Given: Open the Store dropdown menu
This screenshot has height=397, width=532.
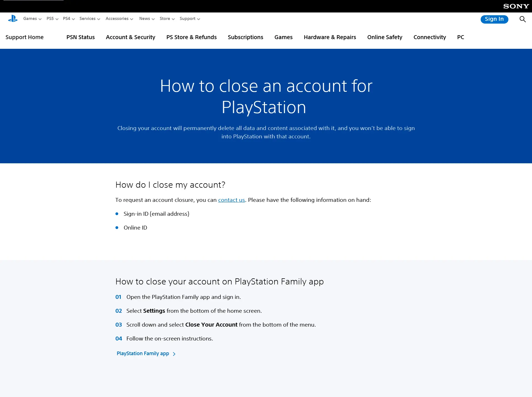Looking at the screenshot, I should [x=167, y=19].
